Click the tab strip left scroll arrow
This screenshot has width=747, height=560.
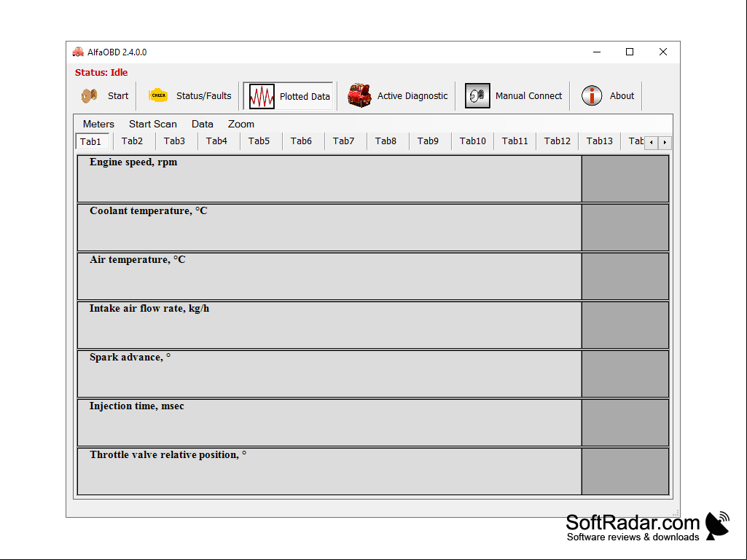point(652,143)
